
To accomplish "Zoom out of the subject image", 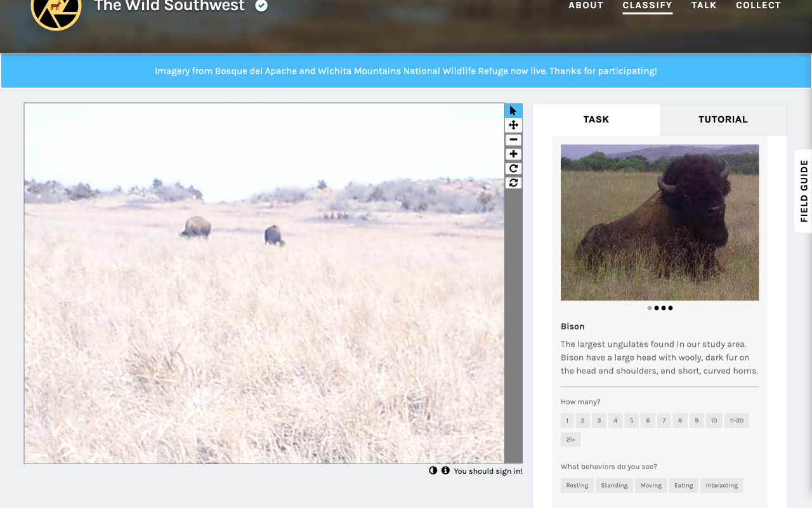I will [513, 140].
